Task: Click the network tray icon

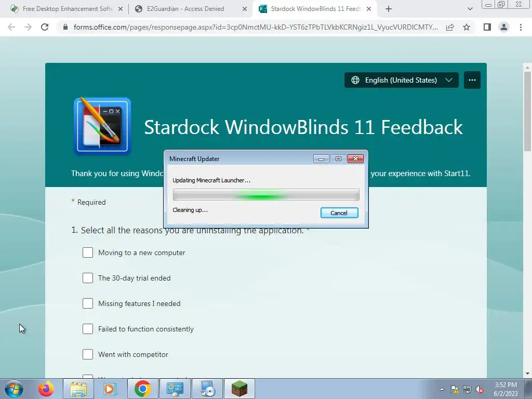Action: click(467, 389)
